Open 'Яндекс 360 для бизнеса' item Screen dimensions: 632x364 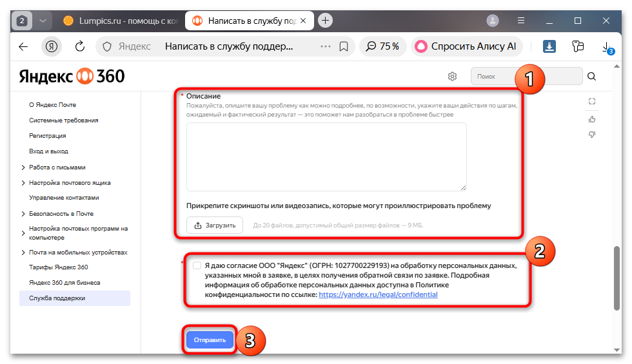tap(64, 283)
